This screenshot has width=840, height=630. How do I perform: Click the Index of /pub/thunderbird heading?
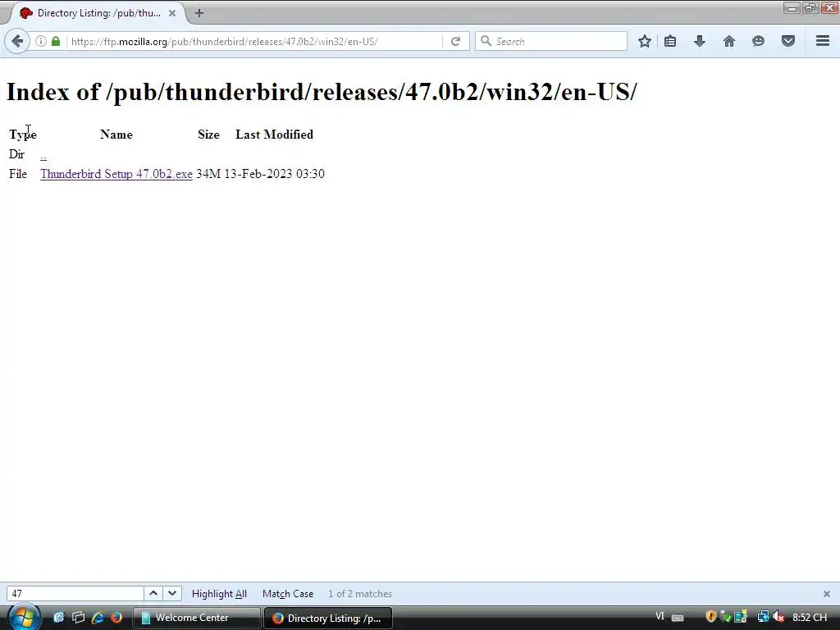tap(322, 92)
